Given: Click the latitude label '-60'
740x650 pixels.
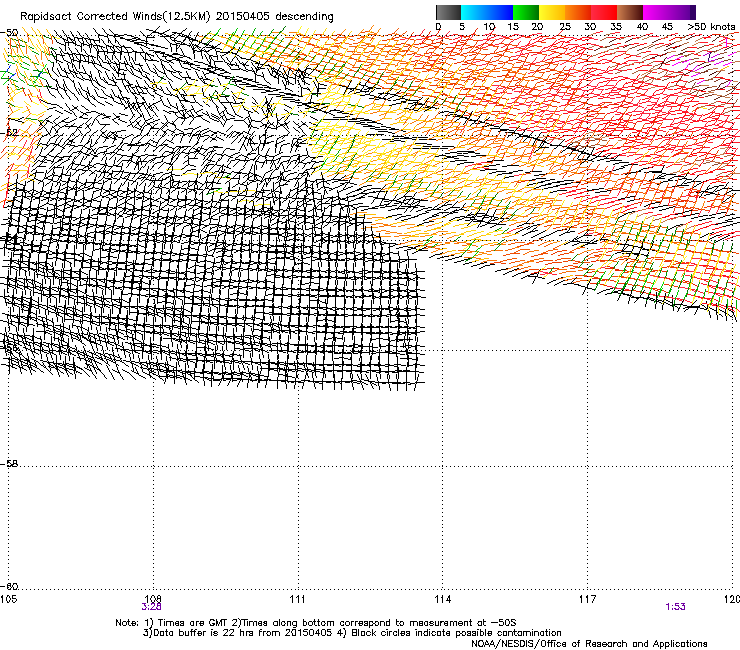Looking at the screenshot, I should click(x=9, y=587).
